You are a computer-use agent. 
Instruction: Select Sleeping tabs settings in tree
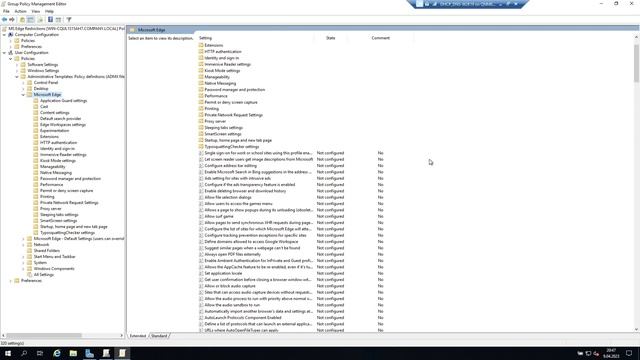59,215
